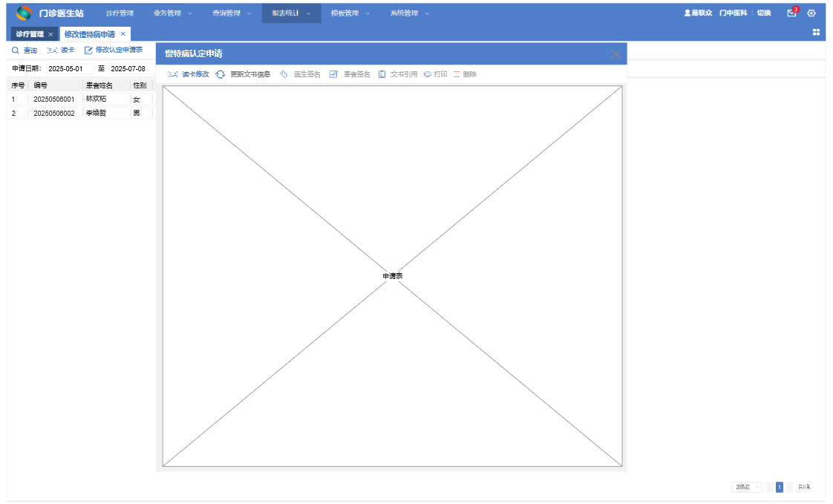Expand the 系统管理 menu dropdown
The height and width of the screenshot is (504, 833).
click(410, 13)
